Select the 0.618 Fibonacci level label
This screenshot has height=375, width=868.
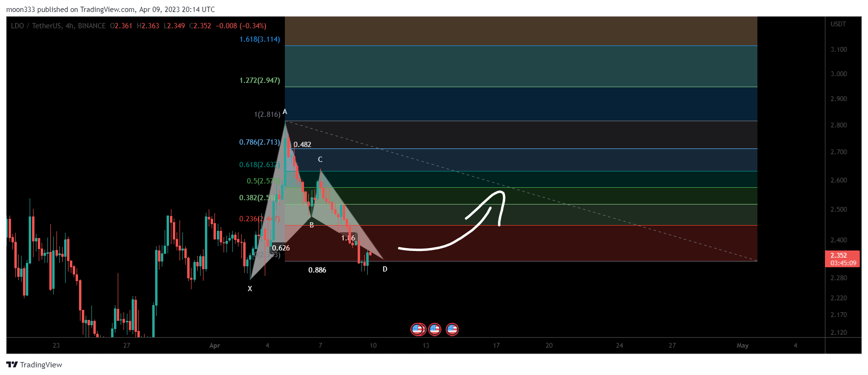point(259,165)
